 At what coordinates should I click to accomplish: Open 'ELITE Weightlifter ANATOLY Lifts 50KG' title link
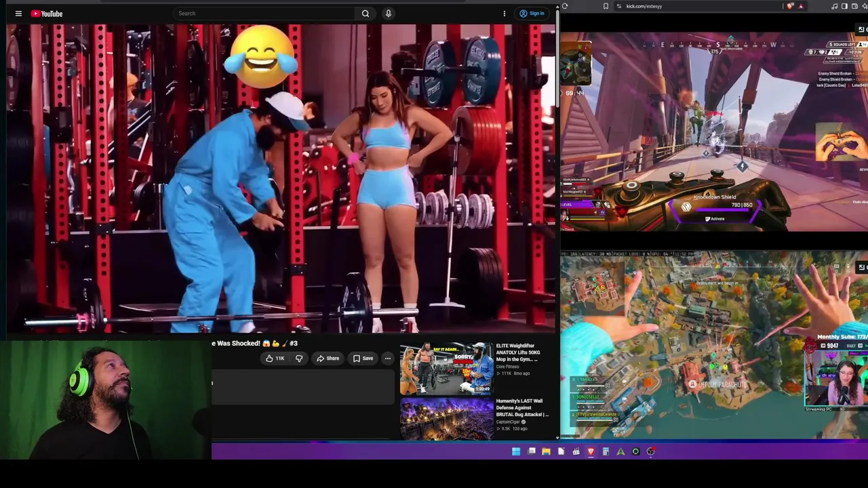tap(519, 352)
